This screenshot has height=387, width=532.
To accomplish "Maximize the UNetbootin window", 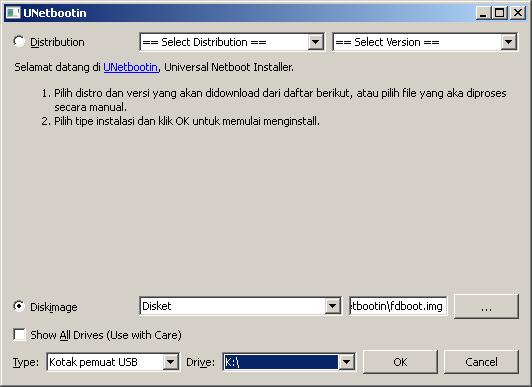I will [500, 13].
